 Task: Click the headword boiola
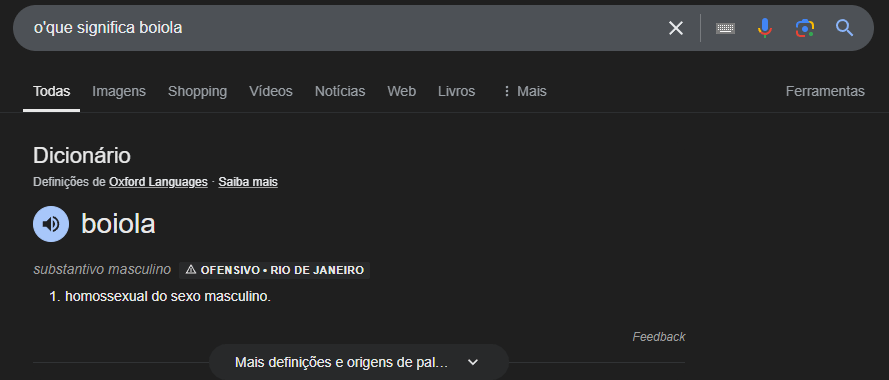[x=118, y=223]
